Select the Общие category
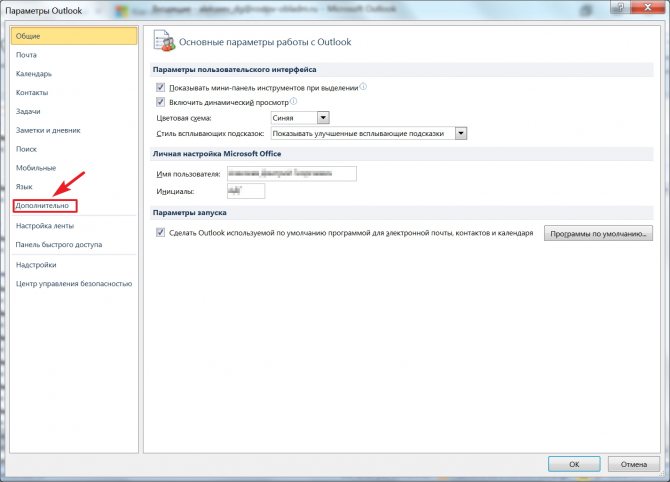This screenshot has height=482, width=670. 74,36
